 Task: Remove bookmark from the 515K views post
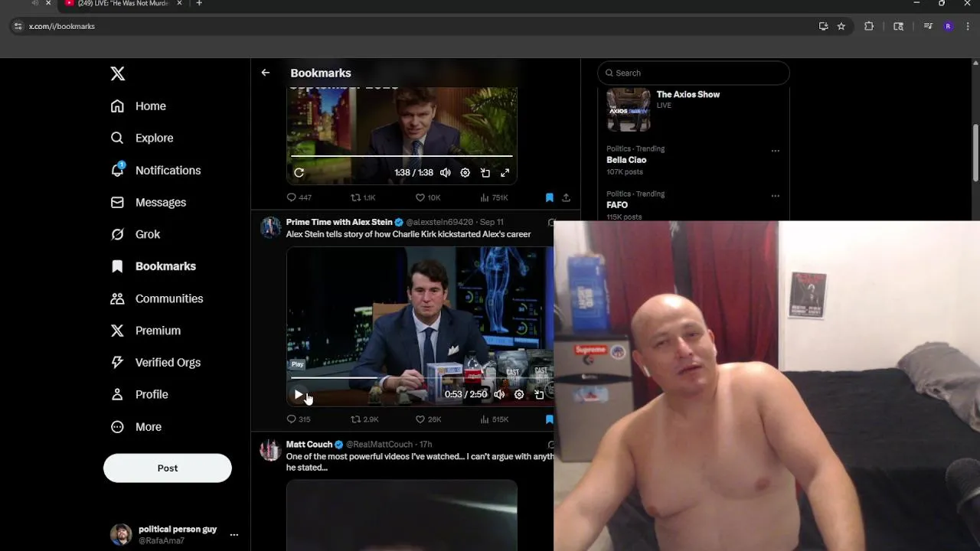549,419
